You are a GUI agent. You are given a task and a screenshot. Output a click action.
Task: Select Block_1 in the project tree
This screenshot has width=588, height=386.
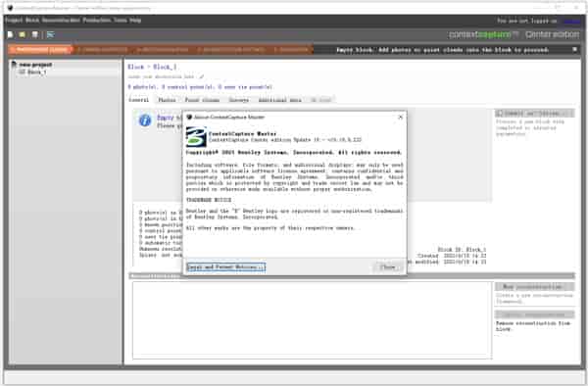pos(37,72)
